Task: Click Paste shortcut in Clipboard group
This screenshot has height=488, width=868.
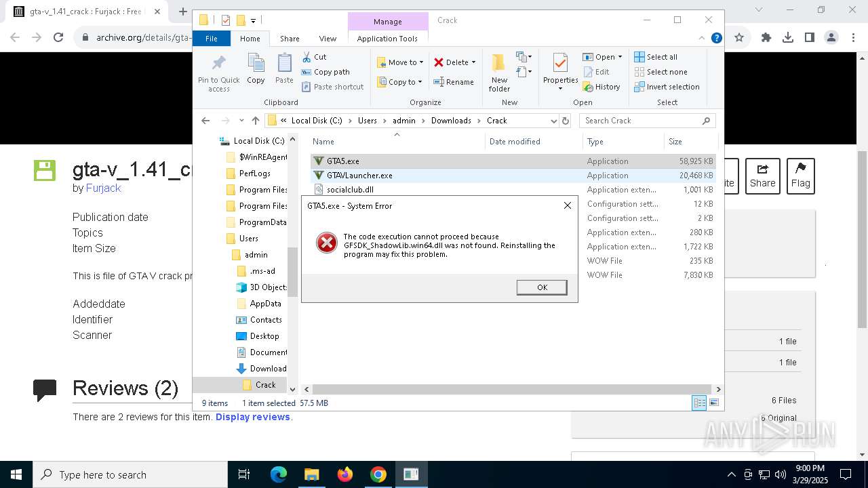Action: click(x=332, y=87)
